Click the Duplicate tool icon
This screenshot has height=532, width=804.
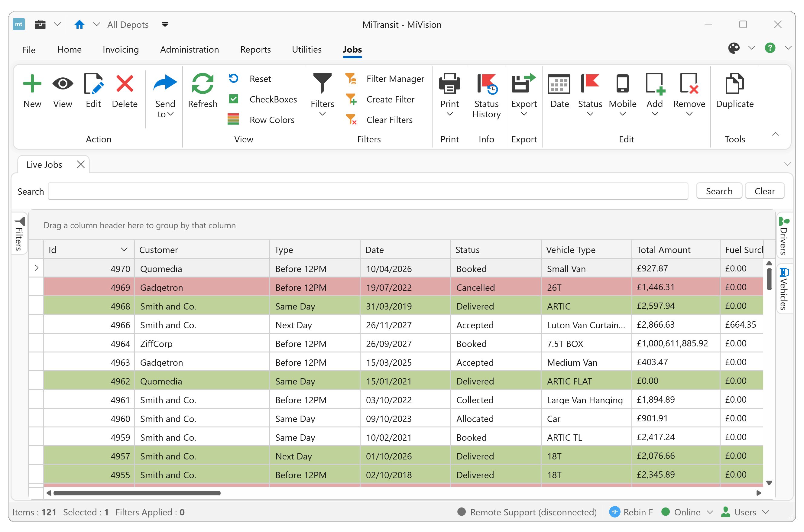click(734, 83)
